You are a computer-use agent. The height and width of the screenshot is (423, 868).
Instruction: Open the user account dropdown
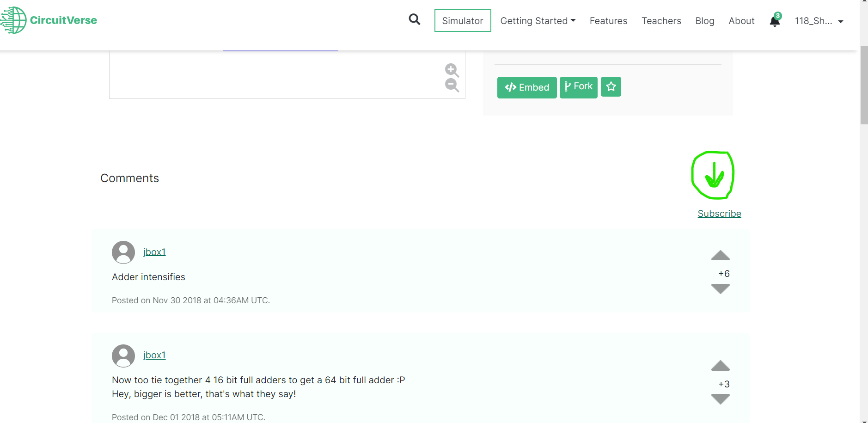819,21
